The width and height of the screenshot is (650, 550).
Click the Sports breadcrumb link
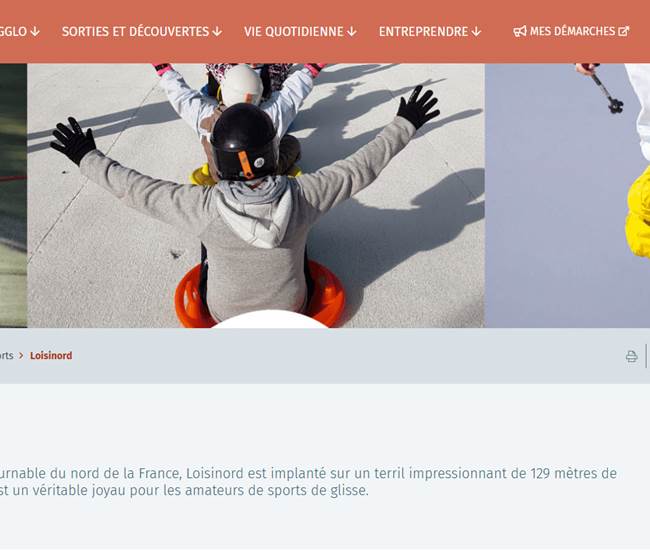(7, 356)
